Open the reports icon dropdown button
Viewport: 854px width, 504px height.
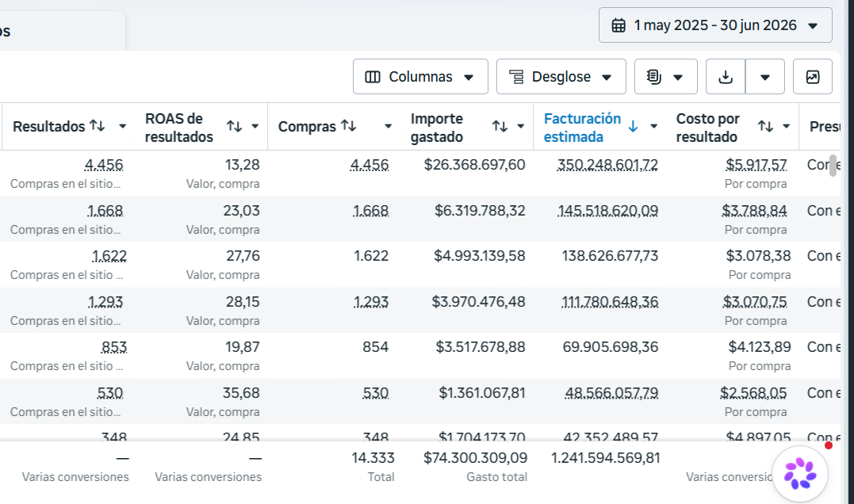point(665,77)
